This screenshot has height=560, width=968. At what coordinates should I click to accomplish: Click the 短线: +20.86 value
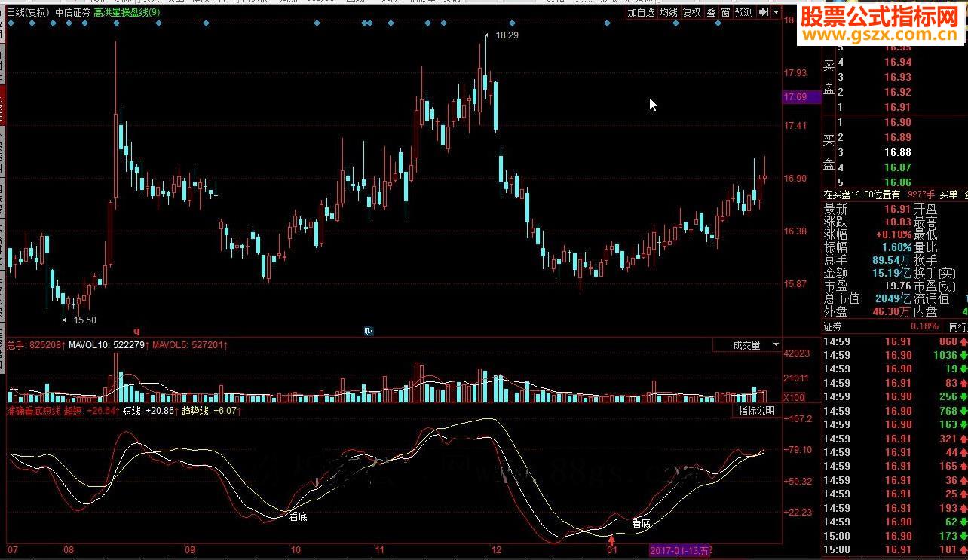pyautogui.click(x=149, y=411)
